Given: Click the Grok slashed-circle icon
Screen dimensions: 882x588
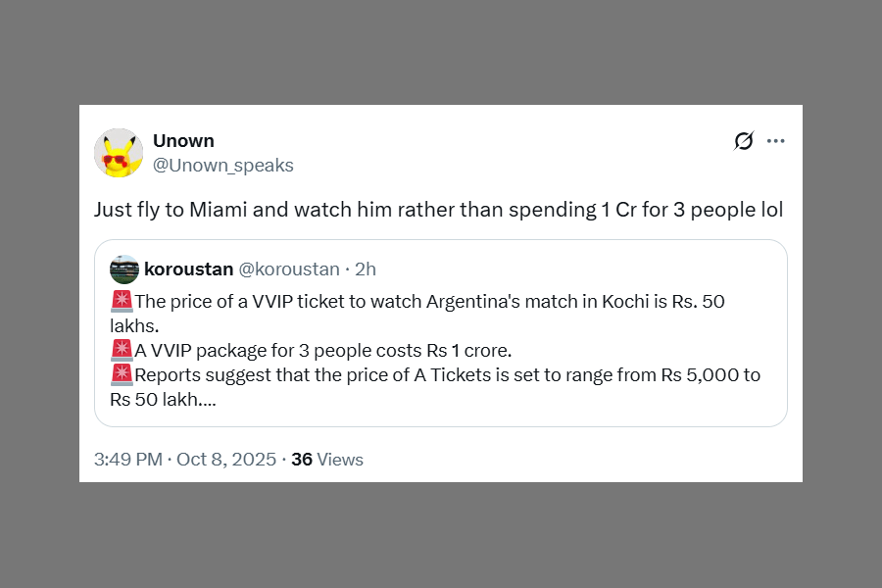Looking at the screenshot, I should coord(744,141).
